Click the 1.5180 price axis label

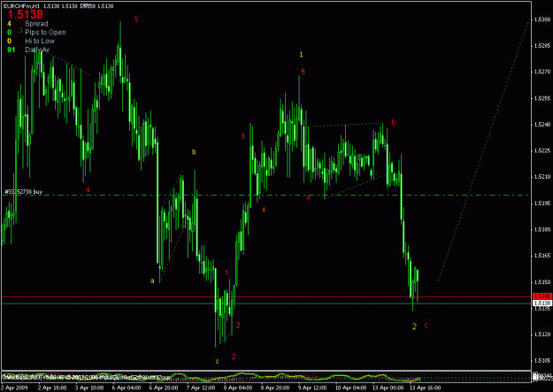[x=542, y=229]
